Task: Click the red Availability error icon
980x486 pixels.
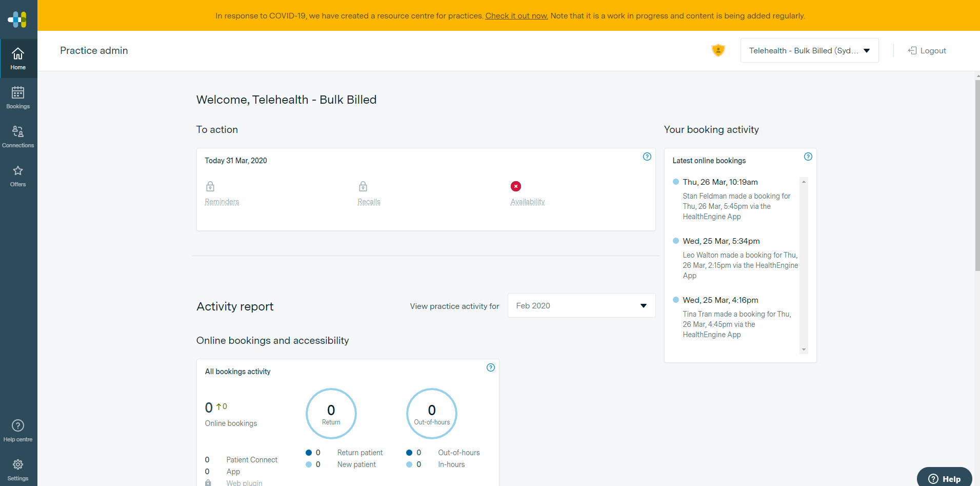Action: [515, 186]
